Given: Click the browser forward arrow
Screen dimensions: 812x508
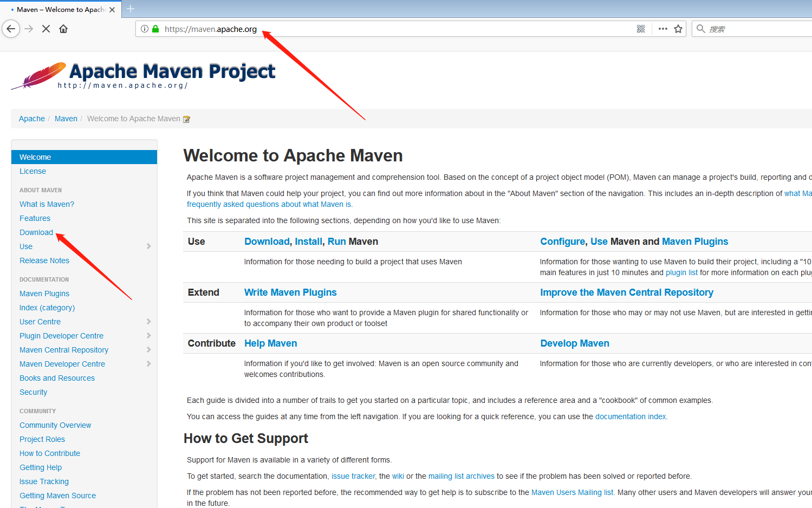Looking at the screenshot, I should [x=29, y=29].
